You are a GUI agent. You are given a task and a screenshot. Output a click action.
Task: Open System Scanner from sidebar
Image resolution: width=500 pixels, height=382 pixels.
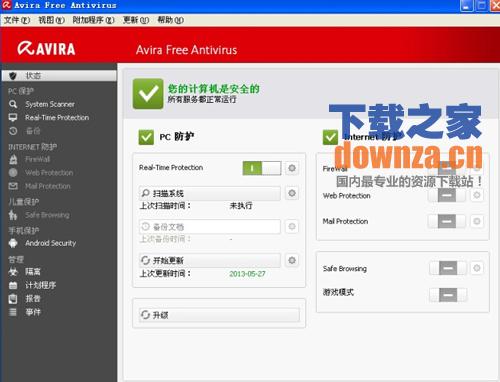(x=50, y=104)
